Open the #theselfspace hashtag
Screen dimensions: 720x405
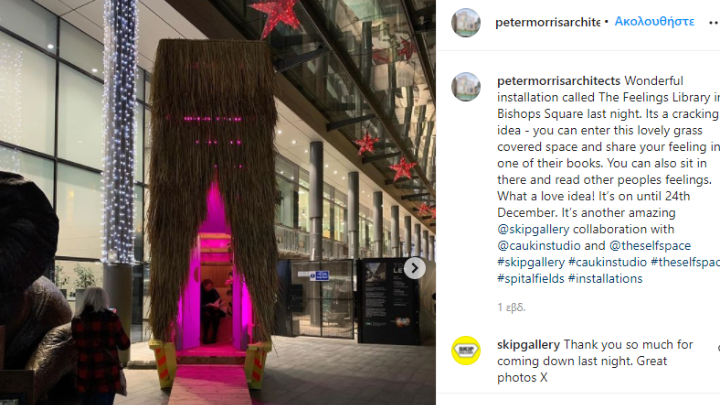[x=685, y=262]
